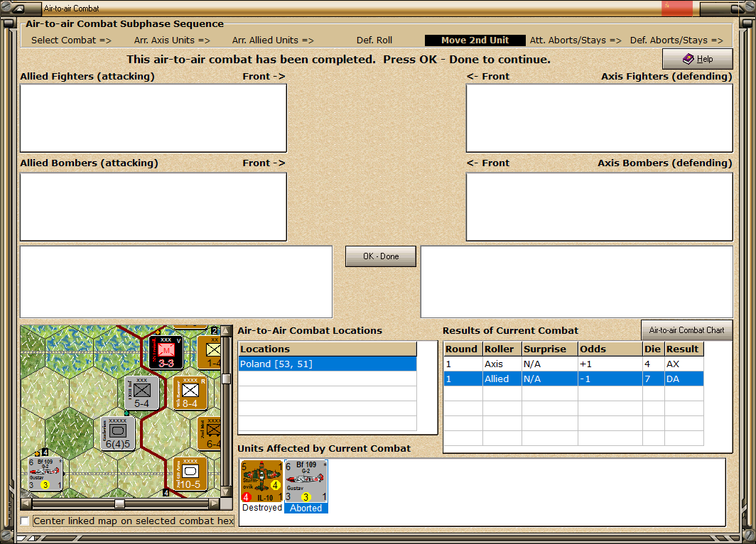
Task: Select the Allied round 1 result row
Action: coord(573,379)
